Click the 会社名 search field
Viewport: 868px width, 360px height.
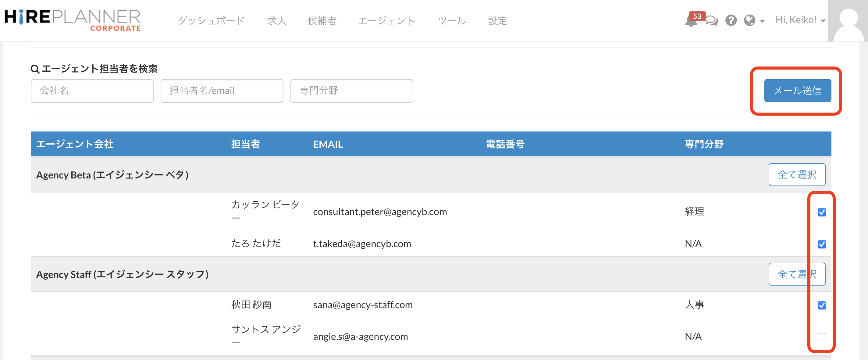click(x=92, y=91)
